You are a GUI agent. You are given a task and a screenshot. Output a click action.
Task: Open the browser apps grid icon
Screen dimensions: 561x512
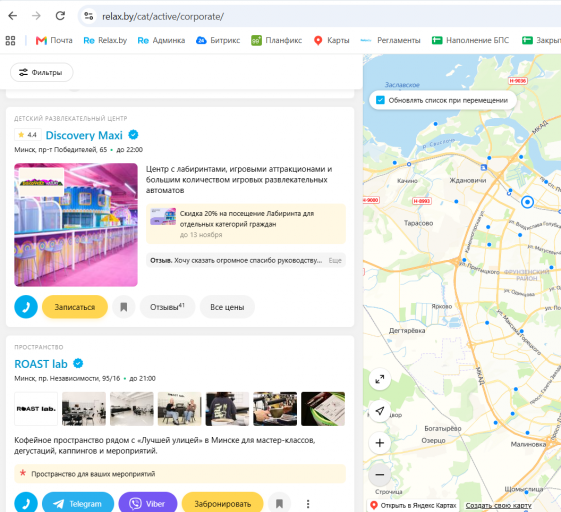pyautogui.click(x=10, y=40)
